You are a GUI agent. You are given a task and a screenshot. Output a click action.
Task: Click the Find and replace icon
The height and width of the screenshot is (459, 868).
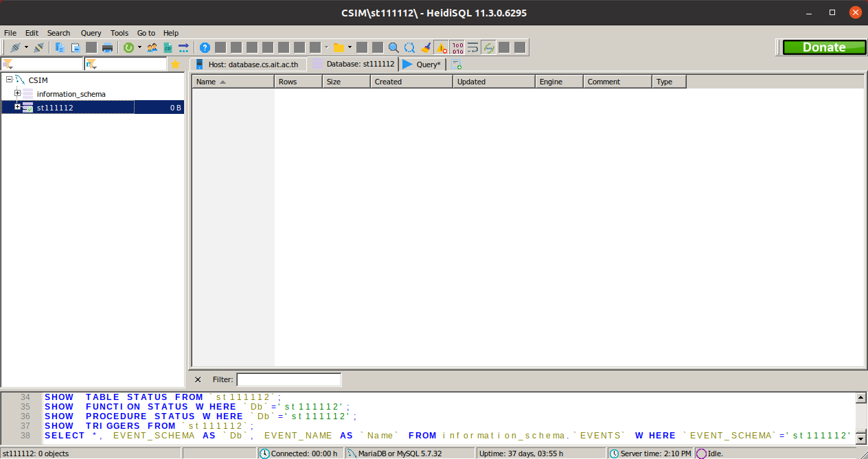(x=409, y=47)
